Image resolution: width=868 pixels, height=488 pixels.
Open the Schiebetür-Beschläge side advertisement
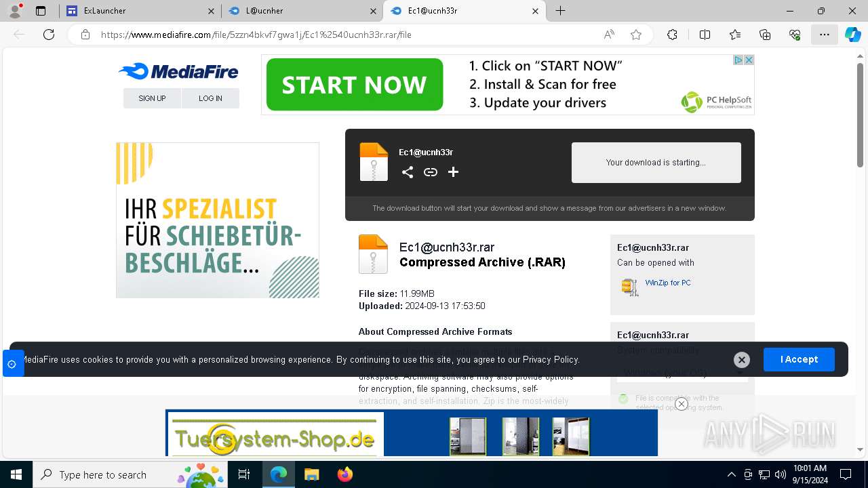[218, 220]
